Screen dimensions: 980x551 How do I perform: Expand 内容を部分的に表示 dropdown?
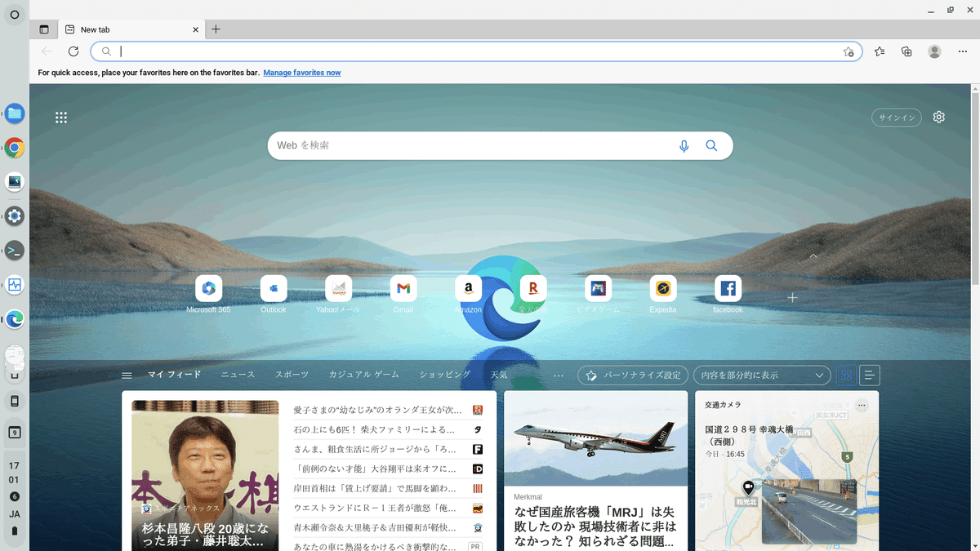point(762,375)
